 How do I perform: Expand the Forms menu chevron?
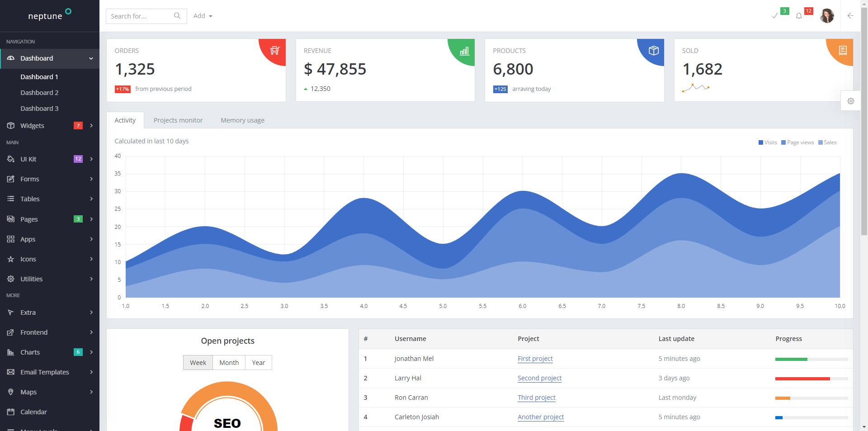91,179
